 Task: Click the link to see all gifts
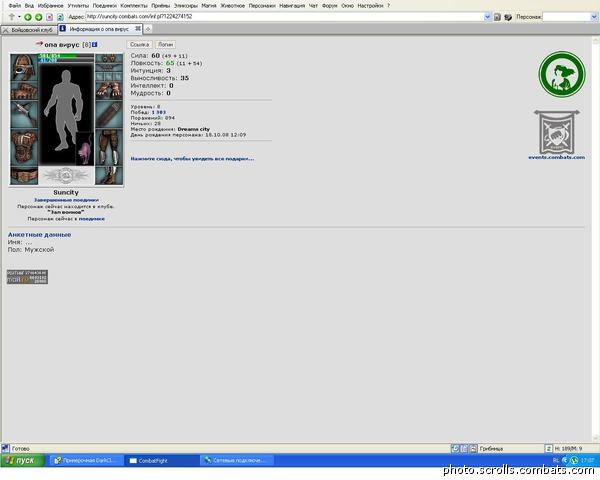click(x=192, y=158)
